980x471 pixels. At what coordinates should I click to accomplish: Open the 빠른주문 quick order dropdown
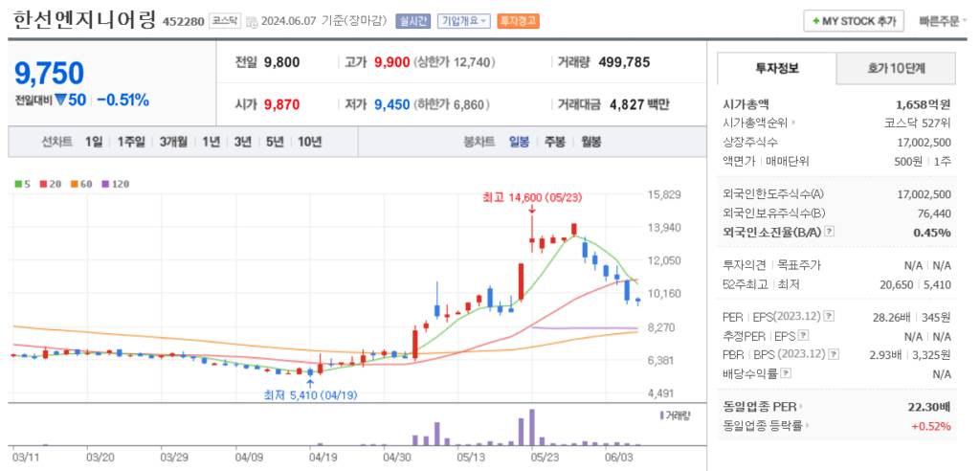942,21
